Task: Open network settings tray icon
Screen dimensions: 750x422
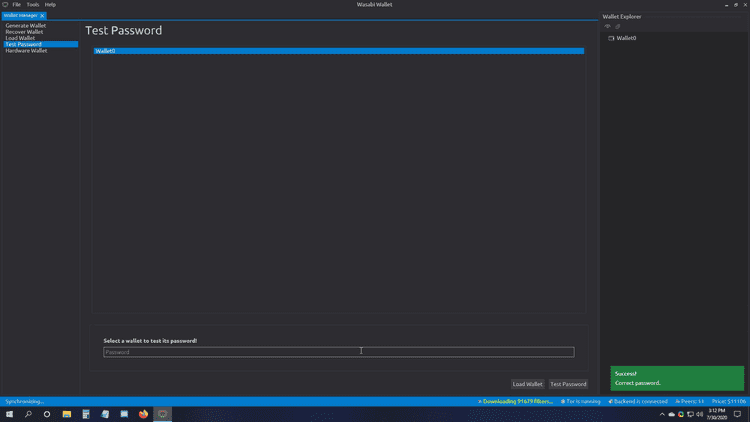Action: pyautogui.click(x=690, y=414)
